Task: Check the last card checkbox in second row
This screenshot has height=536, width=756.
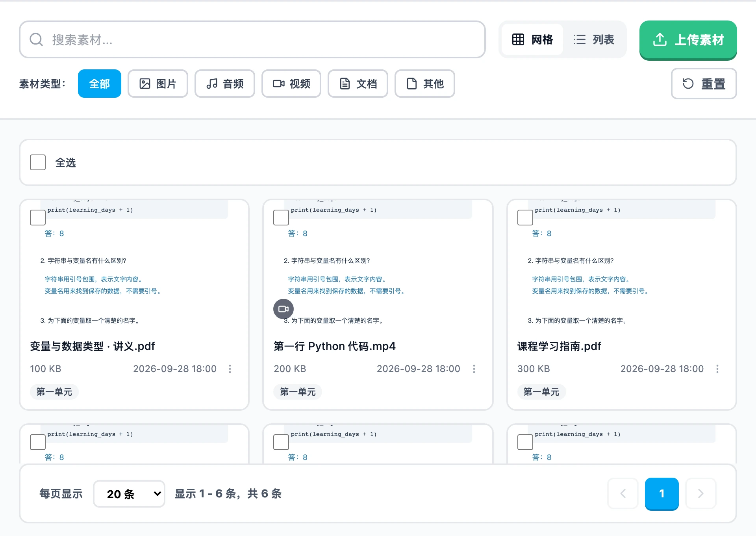Action: pos(525,442)
